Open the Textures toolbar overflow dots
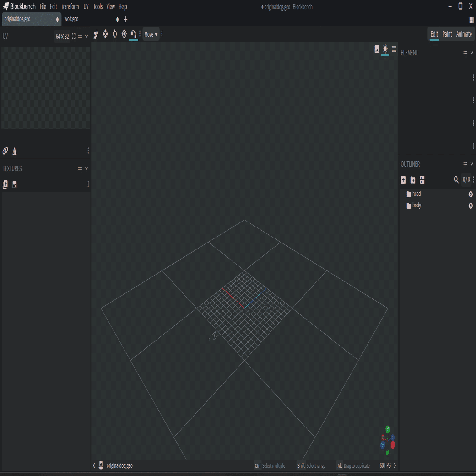Image resolution: width=476 pixels, height=476 pixels. tap(88, 184)
